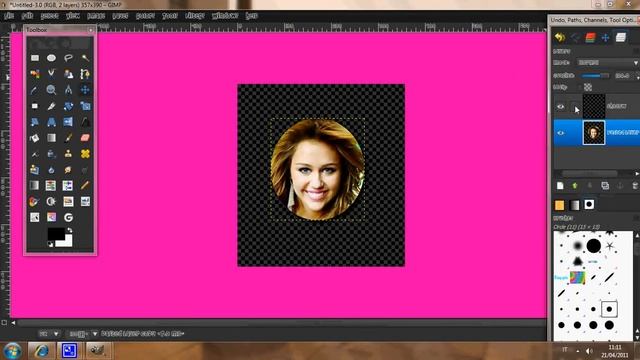This screenshot has height=360, width=640.
Task: Select the Fuzzy Select wand tool
Action: [85, 58]
